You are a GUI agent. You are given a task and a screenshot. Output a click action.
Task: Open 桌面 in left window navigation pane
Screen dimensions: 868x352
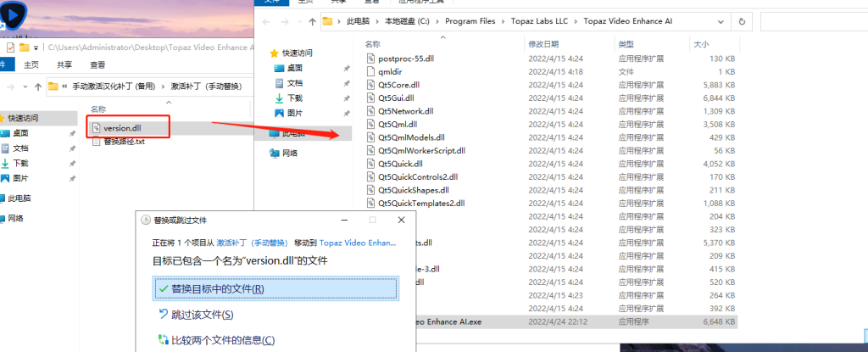pos(20,133)
